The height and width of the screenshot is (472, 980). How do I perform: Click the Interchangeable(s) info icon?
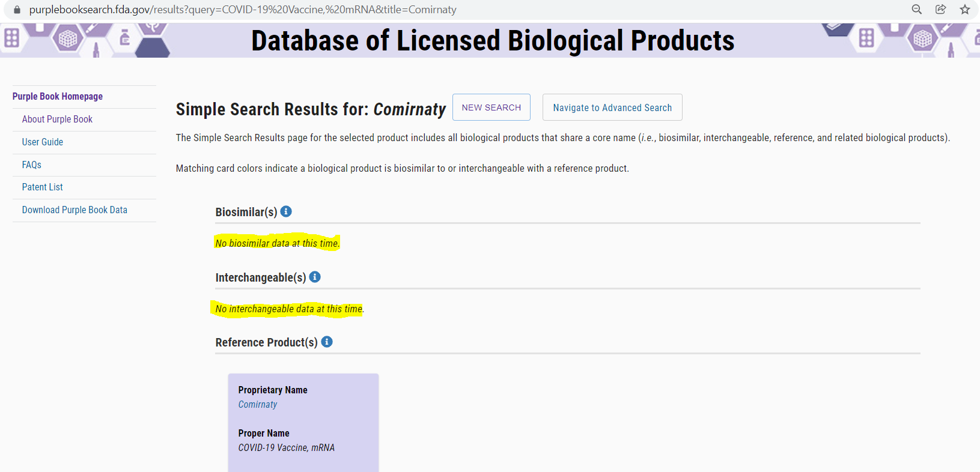315,277
